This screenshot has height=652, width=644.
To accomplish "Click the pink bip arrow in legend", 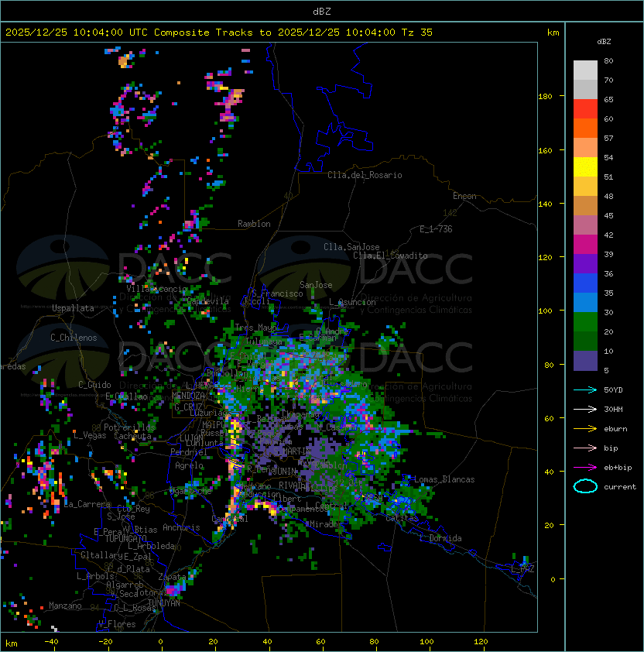I will pyautogui.click(x=585, y=448).
